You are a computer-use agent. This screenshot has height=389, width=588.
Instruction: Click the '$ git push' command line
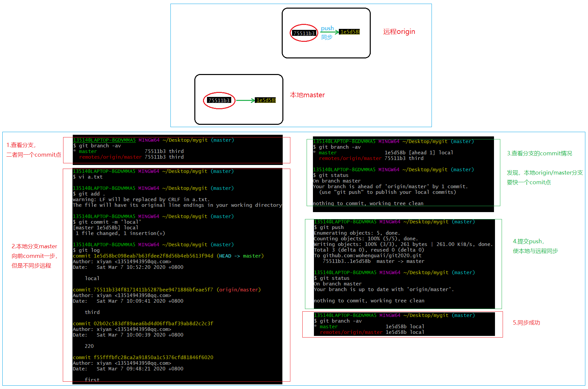point(329,227)
